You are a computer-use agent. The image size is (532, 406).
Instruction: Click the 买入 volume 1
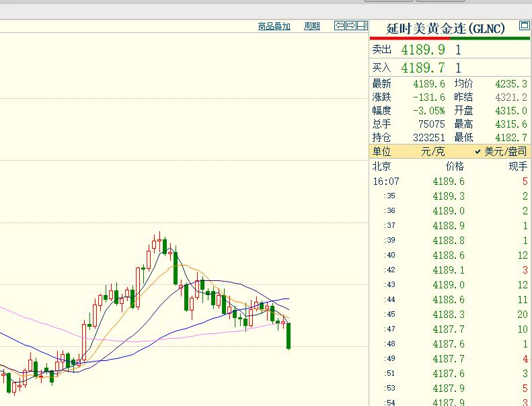458,68
